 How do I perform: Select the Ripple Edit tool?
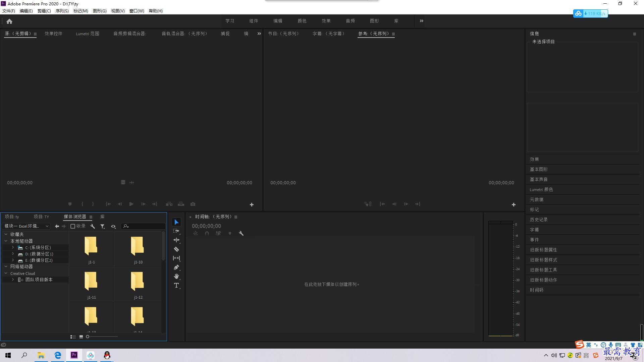tap(176, 240)
